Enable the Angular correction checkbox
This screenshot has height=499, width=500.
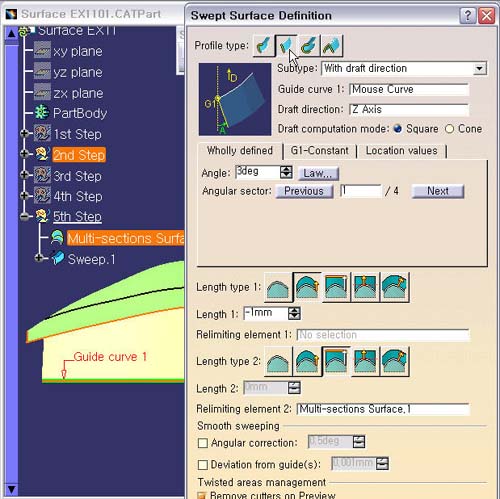[x=203, y=443]
